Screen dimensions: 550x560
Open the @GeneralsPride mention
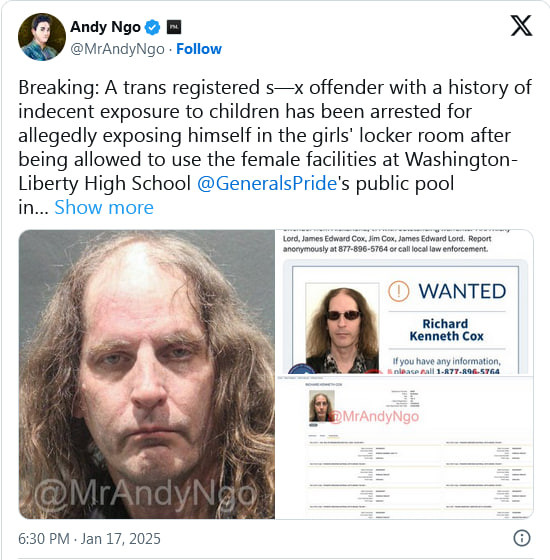267,184
